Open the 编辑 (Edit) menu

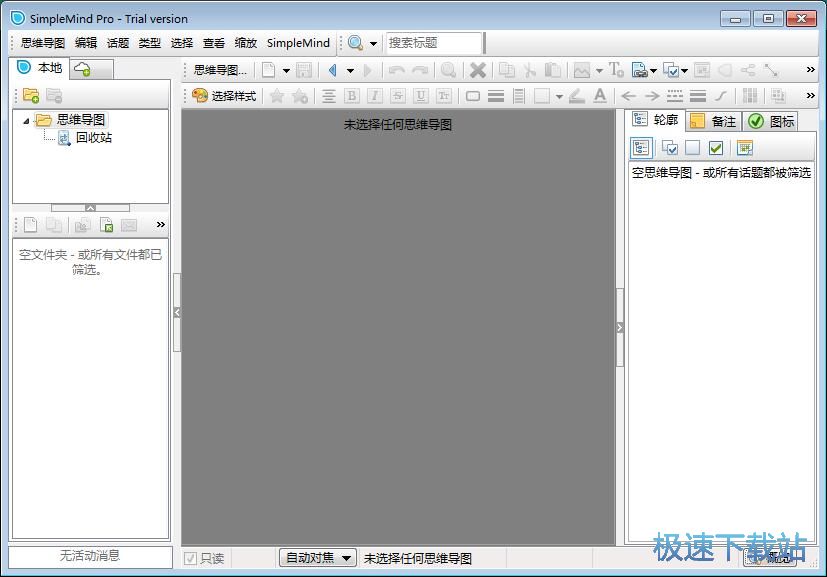(86, 43)
